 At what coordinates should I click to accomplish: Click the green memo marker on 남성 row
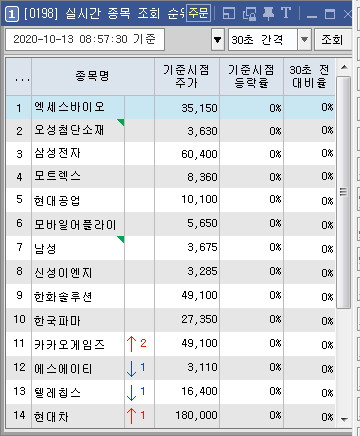[121, 239]
